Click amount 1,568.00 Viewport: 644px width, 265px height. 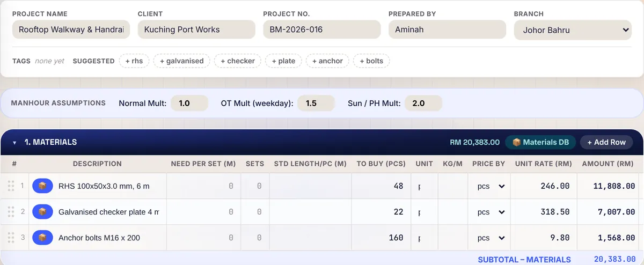[617, 238]
